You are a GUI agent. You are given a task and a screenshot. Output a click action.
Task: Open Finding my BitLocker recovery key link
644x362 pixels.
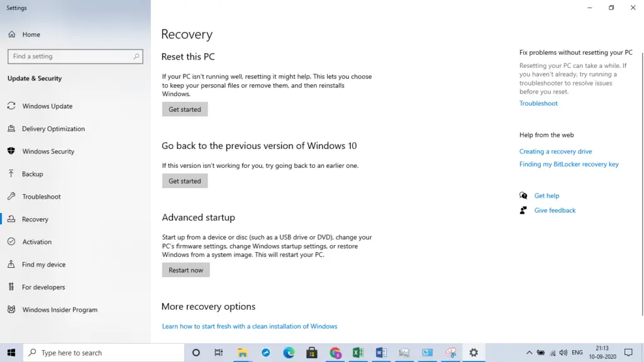(x=569, y=164)
